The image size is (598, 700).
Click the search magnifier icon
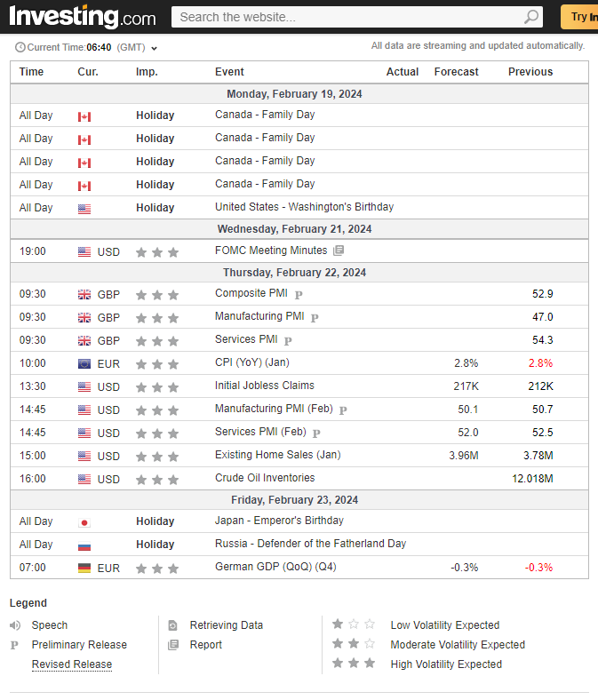(x=531, y=17)
